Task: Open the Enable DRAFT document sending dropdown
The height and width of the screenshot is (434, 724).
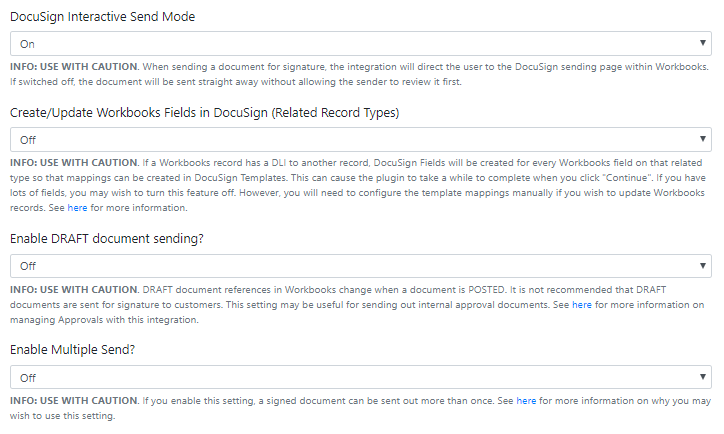Action: click(x=361, y=266)
